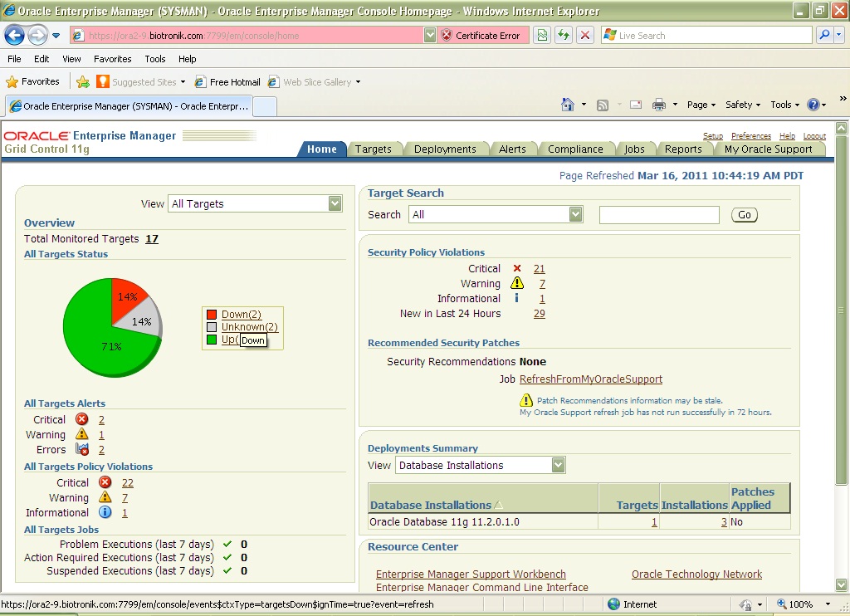Switch to the Jobs tab
The image size is (850, 616).
tap(634, 149)
